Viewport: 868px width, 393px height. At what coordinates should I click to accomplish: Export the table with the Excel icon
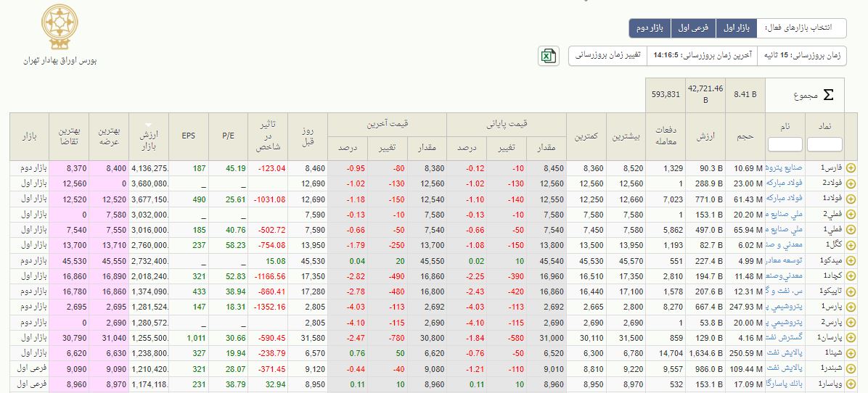point(548,57)
